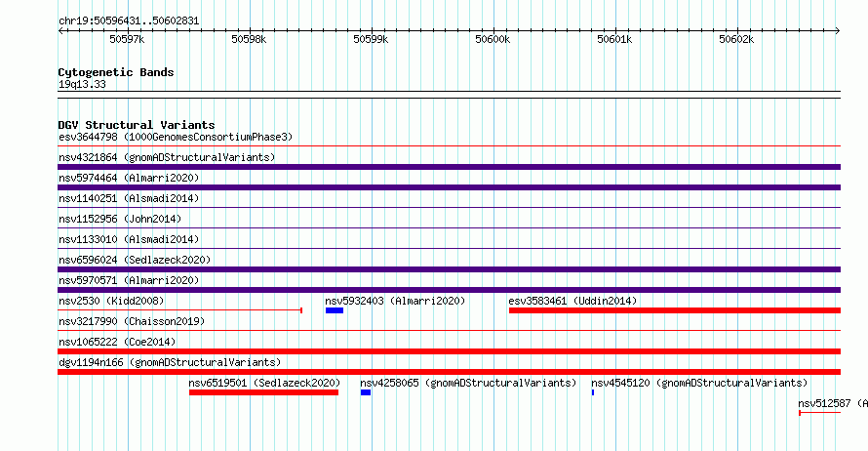Click the purple bar under nsv4321864
This screenshot has height=451, width=868.
point(449,167)
